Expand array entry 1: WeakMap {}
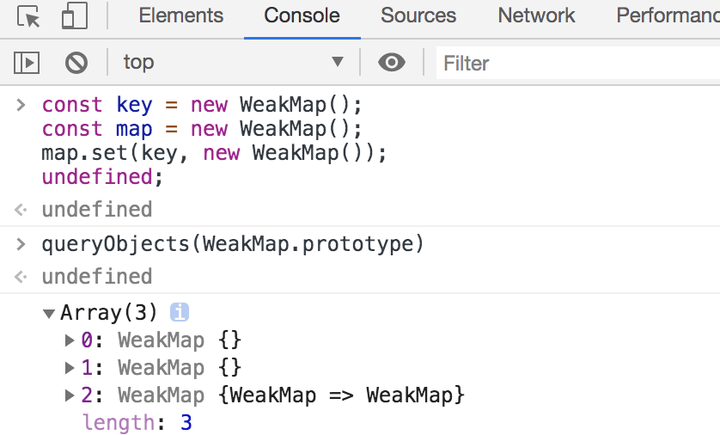Viewport: 720px width, 435px height. pyautogui.click(x=69, y=367)
